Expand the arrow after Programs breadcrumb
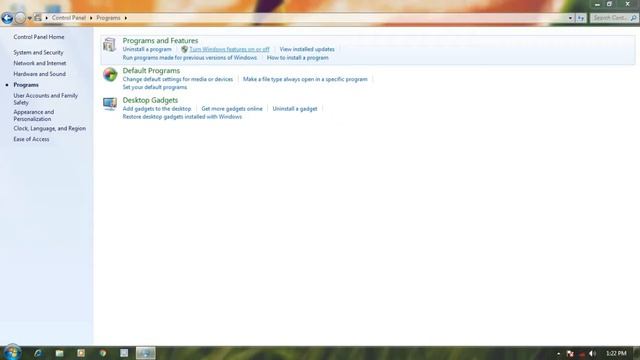 click(x=125, y=18)
